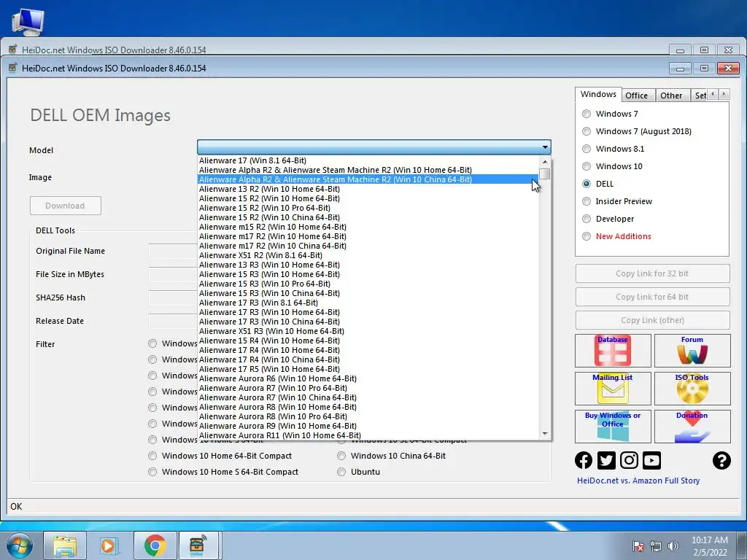Choose Alienware m15 R2 (Win 10 Home 64-Bit)
The height and width of the screenshot is (560, 747).
368,227
